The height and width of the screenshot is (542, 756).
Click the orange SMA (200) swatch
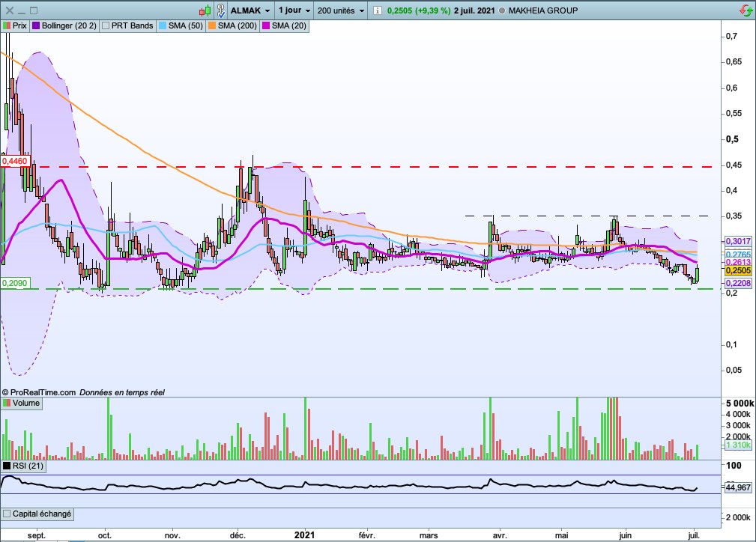point(212,25)
